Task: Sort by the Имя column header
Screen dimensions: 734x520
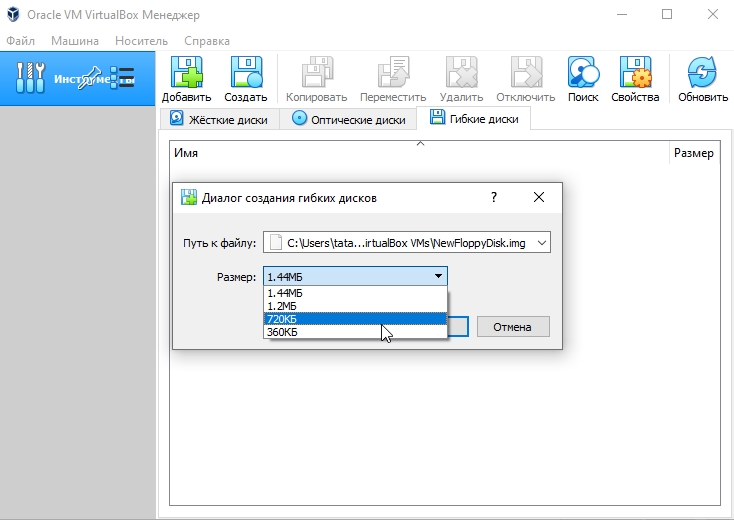Action: 419,153
